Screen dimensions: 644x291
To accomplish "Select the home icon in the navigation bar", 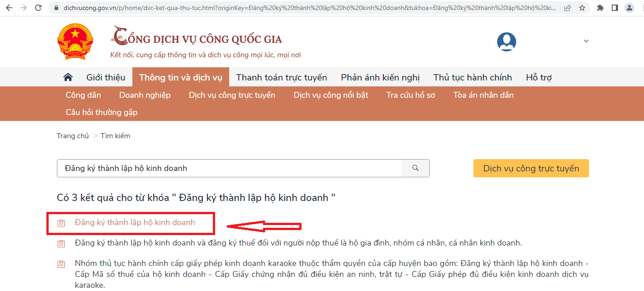I will (x=67, y=77).
